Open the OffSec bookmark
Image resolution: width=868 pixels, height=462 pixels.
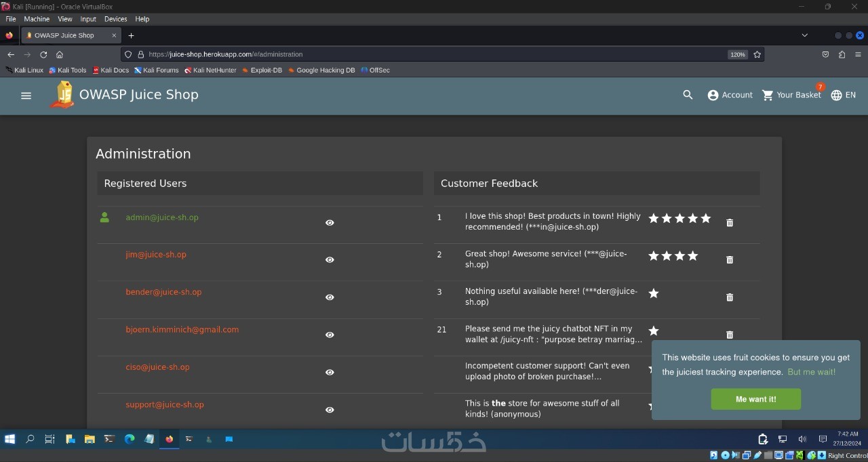click(x=375, y=70)
